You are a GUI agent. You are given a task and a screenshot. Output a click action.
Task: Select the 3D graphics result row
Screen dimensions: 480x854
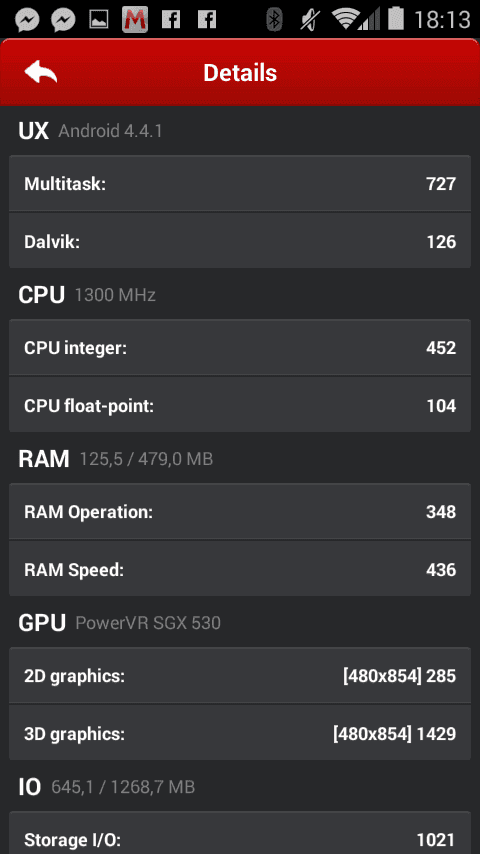coord(240,733)
